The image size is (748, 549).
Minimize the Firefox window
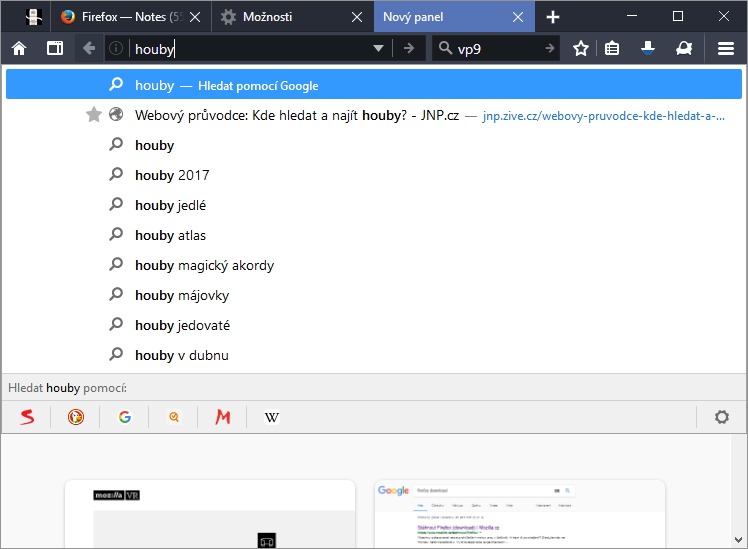tap(632, 16)
